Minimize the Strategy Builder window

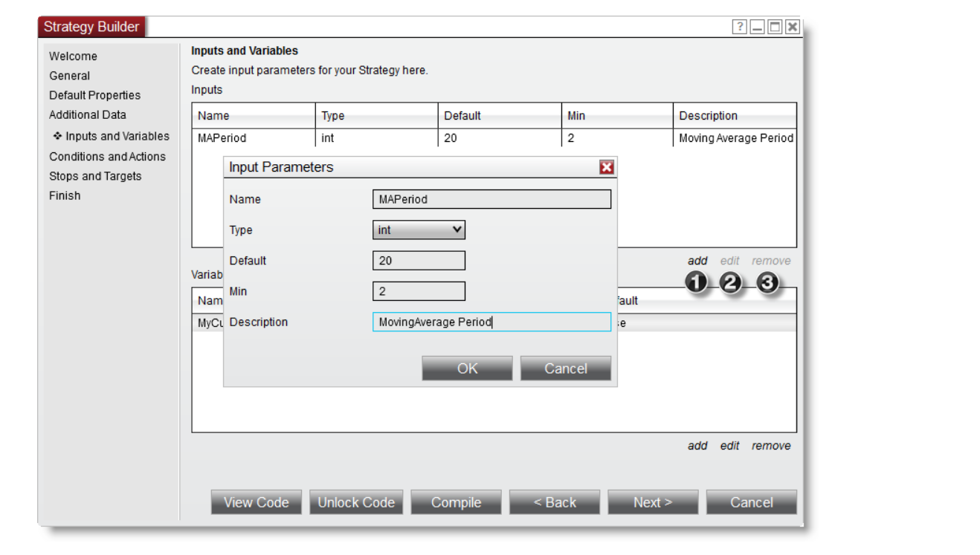[757, 27]
